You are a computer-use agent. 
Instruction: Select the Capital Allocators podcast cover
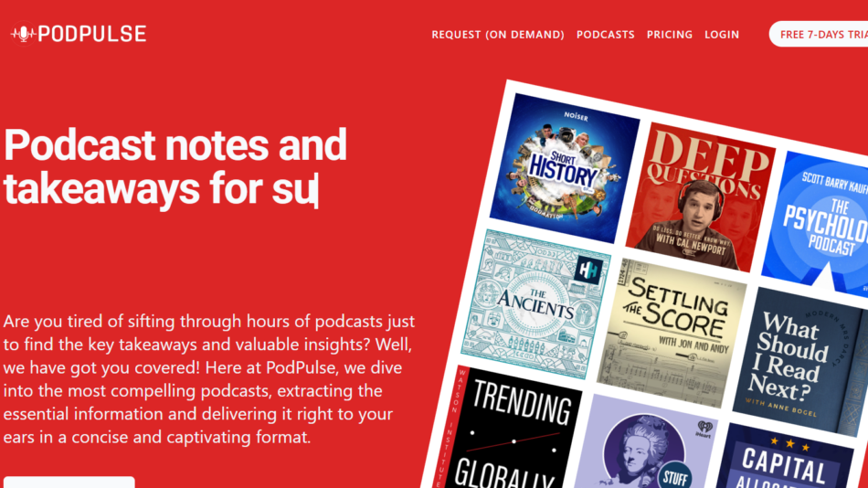(786, 457)
